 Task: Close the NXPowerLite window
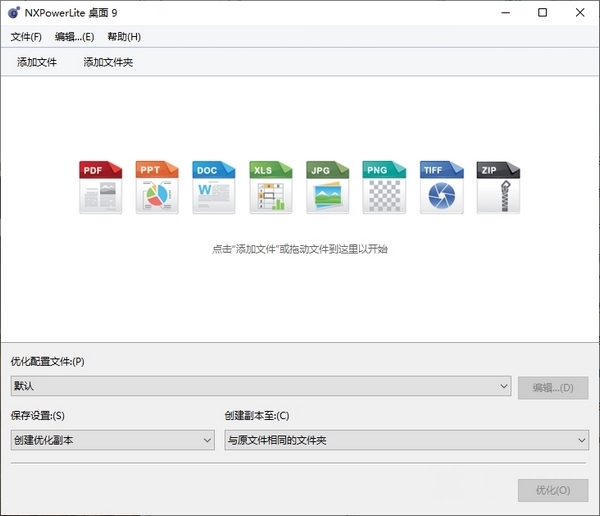click(580, 13)
